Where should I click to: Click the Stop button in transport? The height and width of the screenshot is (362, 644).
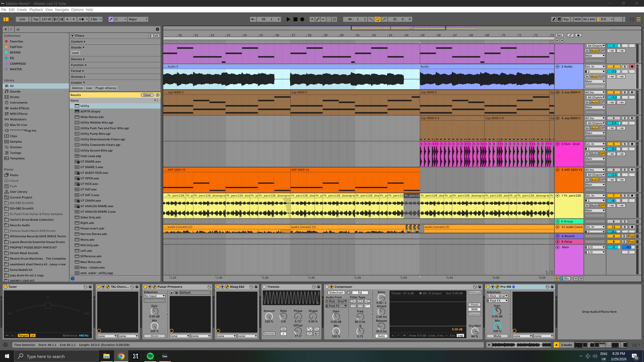click(295, 19)
